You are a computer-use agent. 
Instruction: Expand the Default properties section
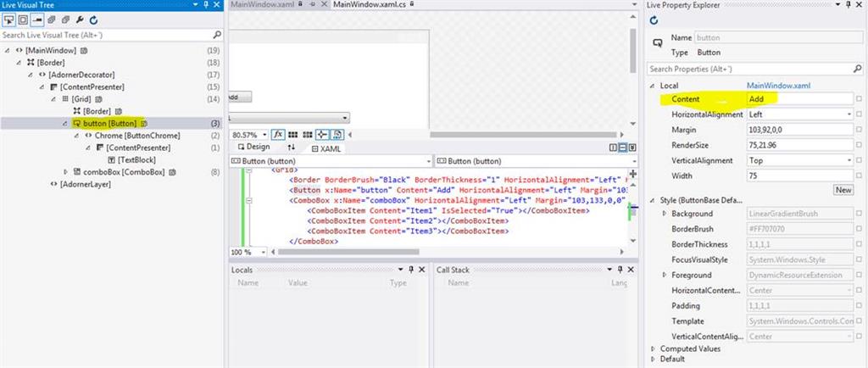coord(654,359)
